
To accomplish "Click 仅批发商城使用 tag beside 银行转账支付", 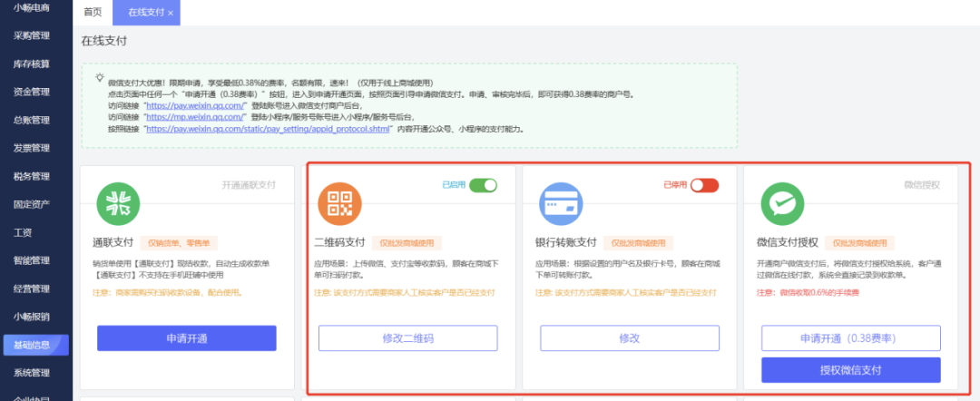I will 638,243.
